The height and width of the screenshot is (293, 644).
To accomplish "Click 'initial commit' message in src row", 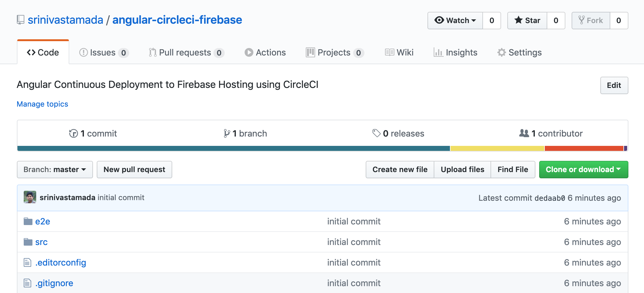I will coord(354,242).
